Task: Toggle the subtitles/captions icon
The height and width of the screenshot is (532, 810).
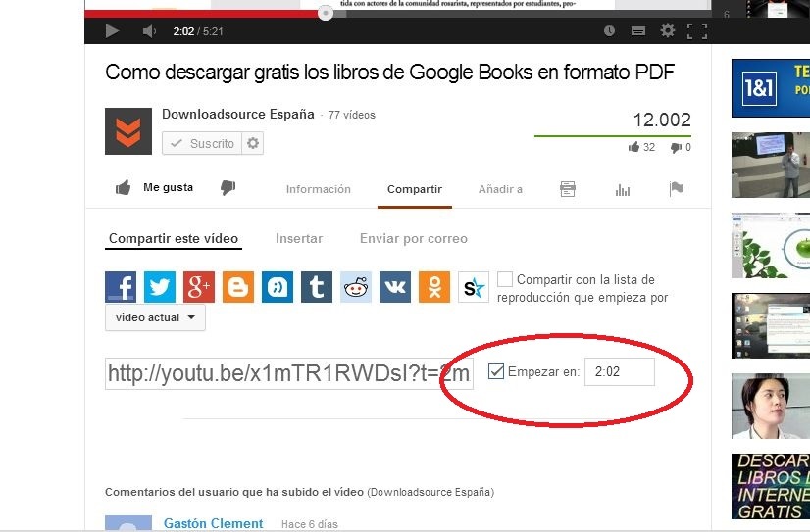Action: point(638,31)
